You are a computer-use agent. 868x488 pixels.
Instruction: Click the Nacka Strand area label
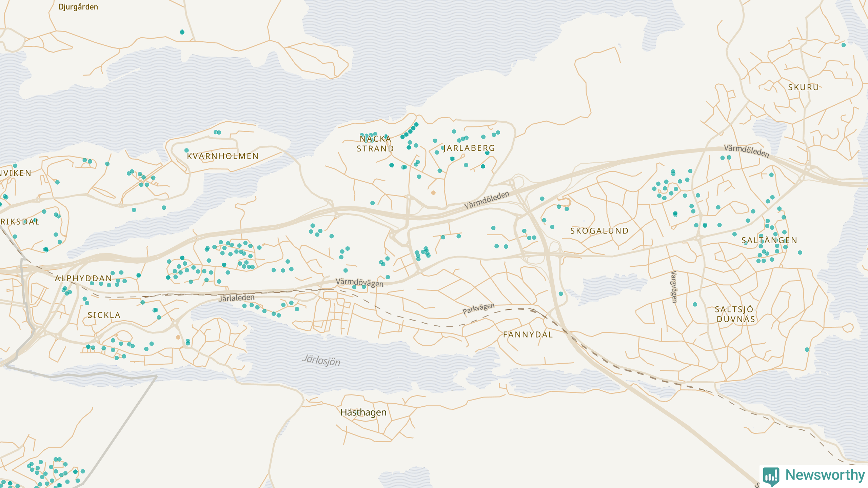[x=375, y=144]
